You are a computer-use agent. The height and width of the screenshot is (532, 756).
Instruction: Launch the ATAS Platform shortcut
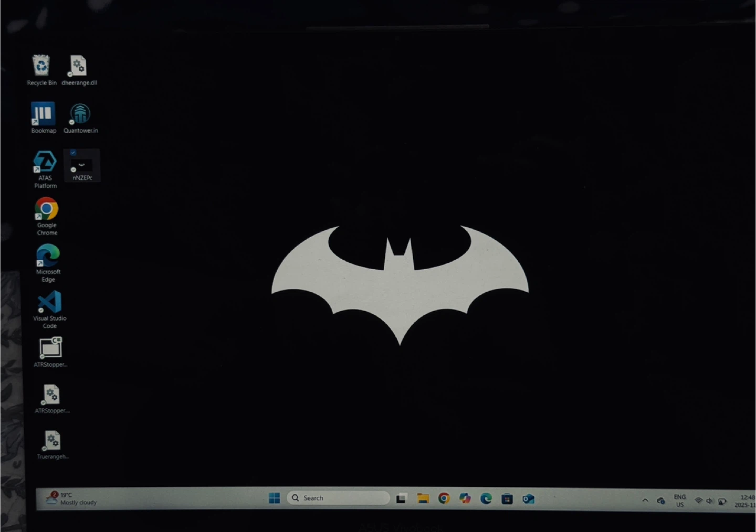(45, 162)
